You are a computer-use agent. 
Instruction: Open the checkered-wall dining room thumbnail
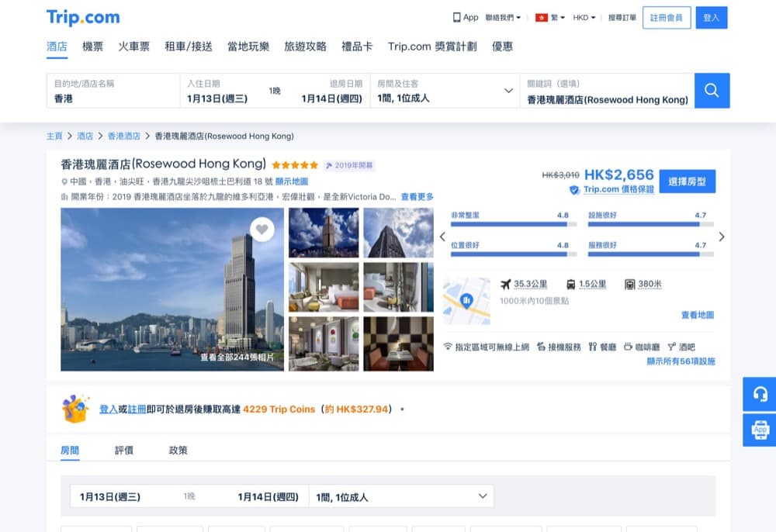pyautogui.click(x=398, y=344)
